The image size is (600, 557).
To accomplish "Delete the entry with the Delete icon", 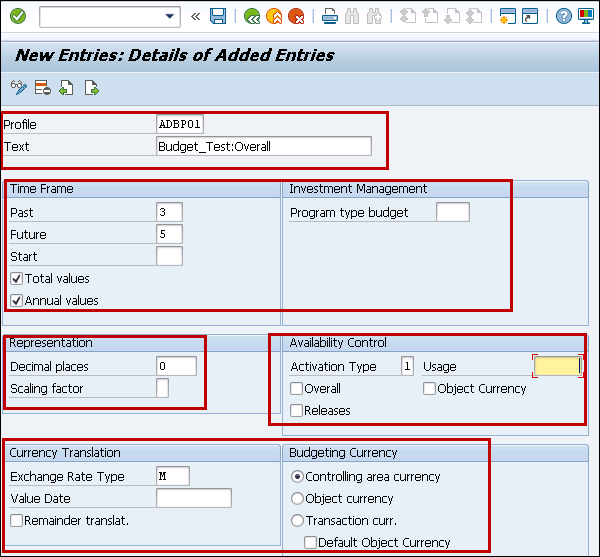I will 42,88.
